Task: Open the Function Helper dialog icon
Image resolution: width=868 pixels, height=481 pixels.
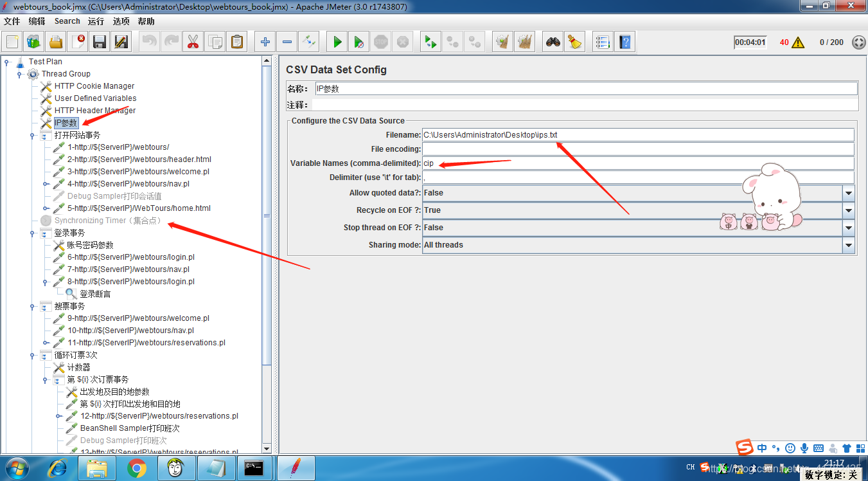Action: pos(602,42)
